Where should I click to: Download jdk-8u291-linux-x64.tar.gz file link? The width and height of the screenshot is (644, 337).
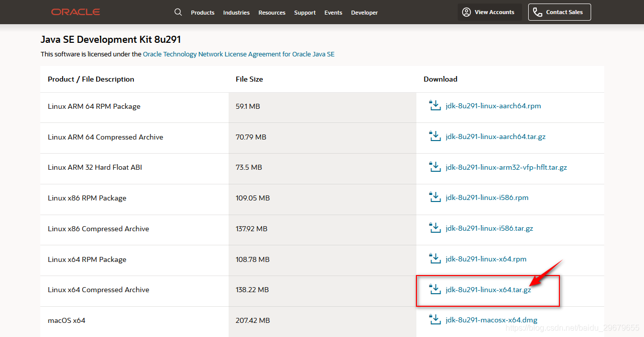[x=488, y=290]
